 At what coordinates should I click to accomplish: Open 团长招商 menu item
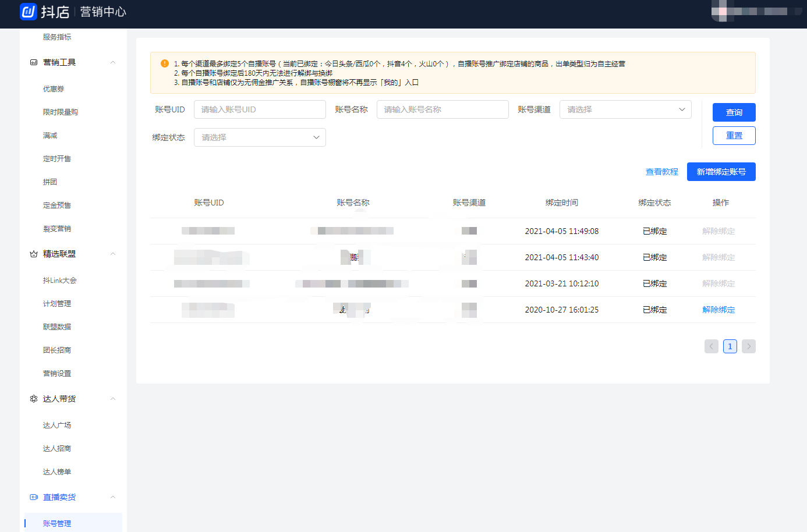57,350
